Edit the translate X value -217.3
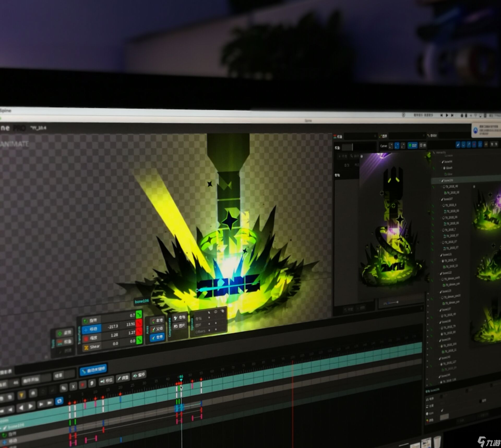This screenshot has width=501, height=448. [113, 326]
